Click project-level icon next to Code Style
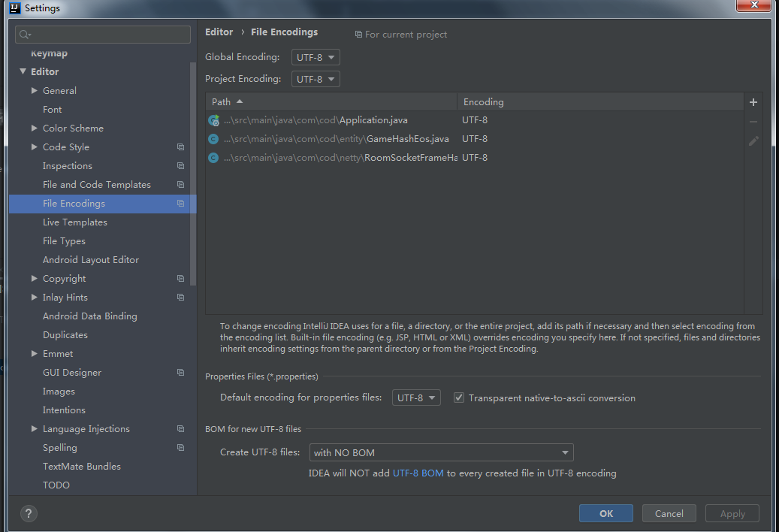 181,147
